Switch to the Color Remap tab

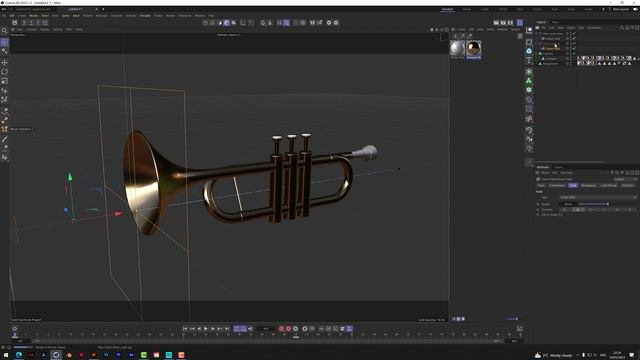(x=609, y=185)
